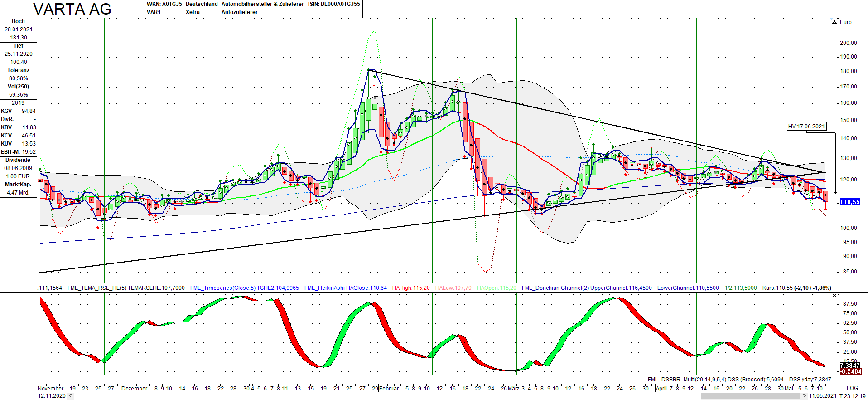The height and width of the screenshot is (400, 868).
Task: Click the Hoch header in the sidebar
Action: tap(18, 21)
